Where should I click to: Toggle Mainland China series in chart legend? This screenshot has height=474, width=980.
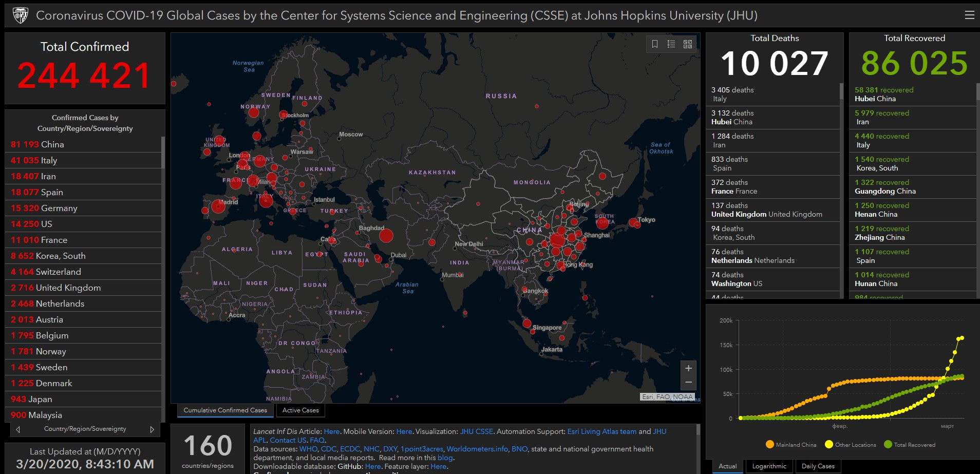(791, 445)
